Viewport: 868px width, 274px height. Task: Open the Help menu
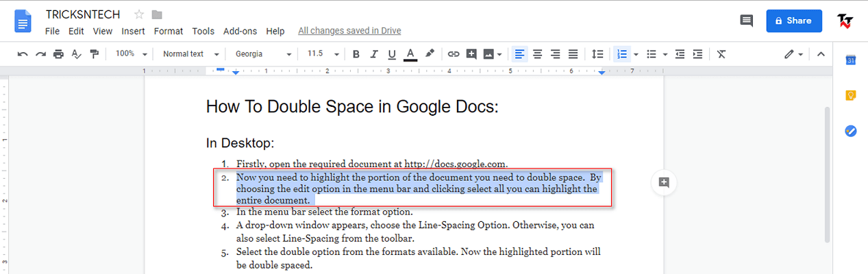click(x=275, y=31)
